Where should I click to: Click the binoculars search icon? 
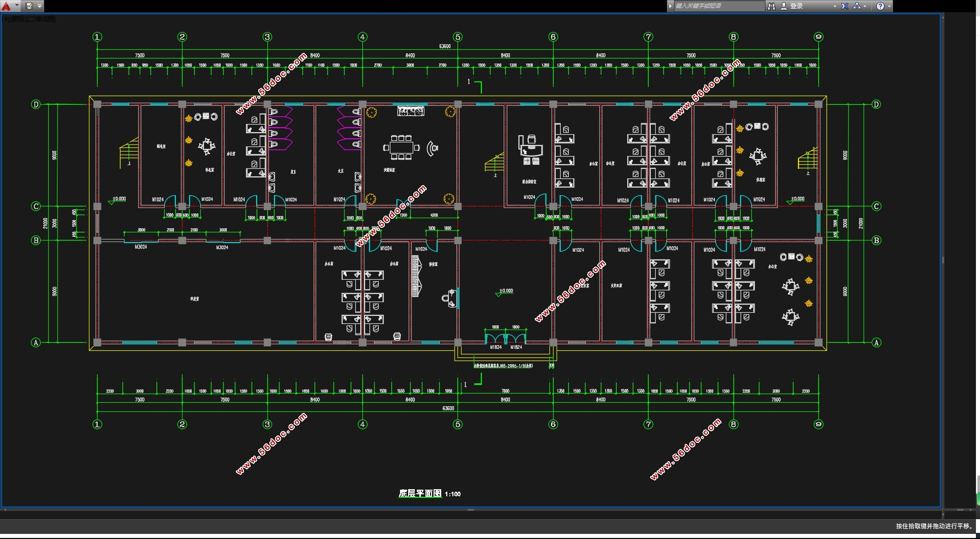click(x=772, y=6)
